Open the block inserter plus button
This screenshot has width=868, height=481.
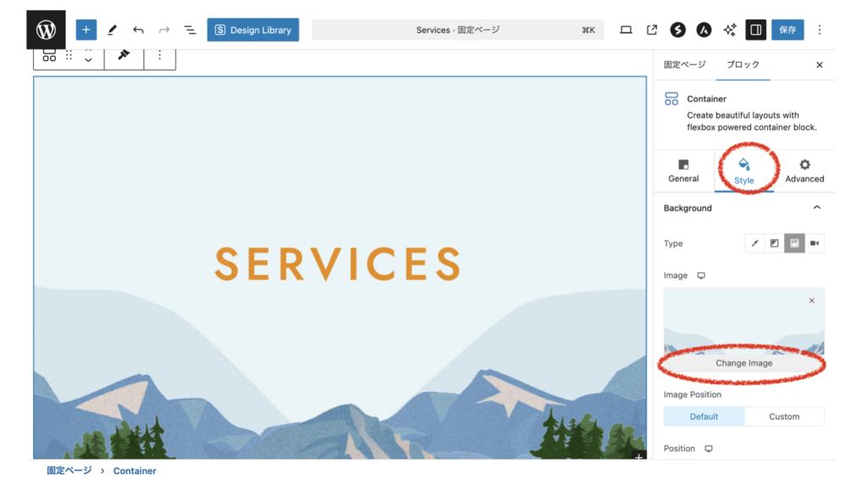pos(86,30)
